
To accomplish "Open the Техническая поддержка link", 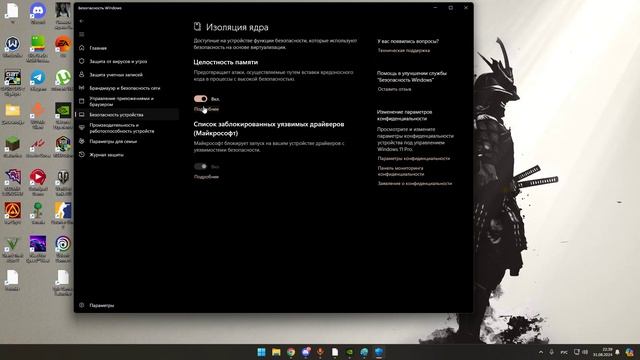I will (x=403, y=51).
